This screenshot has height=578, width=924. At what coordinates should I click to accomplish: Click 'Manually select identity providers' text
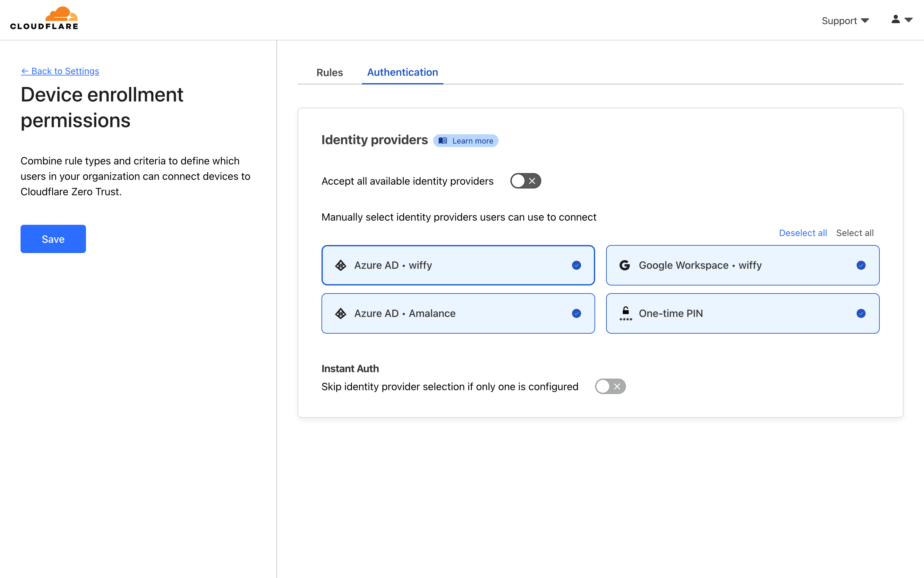459,217
